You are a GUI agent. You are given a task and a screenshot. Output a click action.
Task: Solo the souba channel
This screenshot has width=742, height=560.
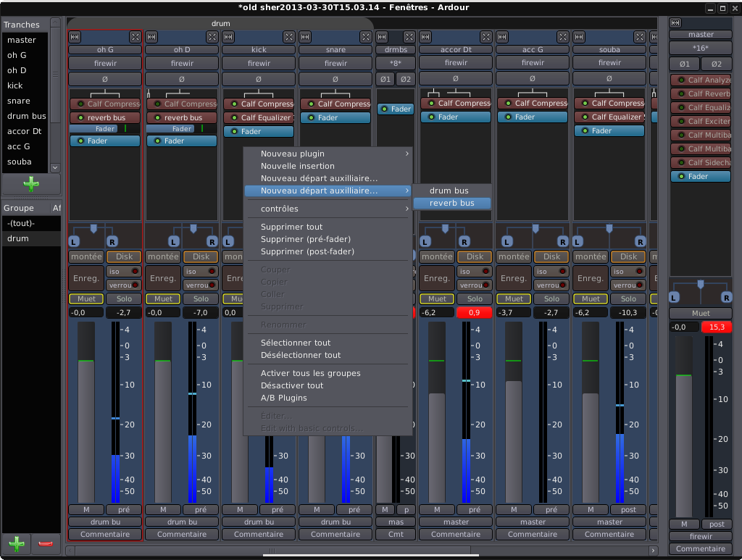point(628,298)
